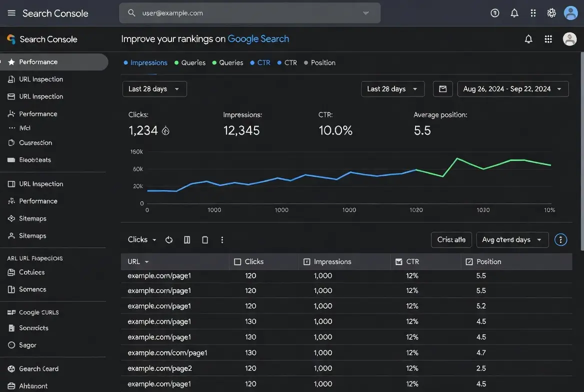Open the hamburger menu beside Search Console

tap(11, 13)
